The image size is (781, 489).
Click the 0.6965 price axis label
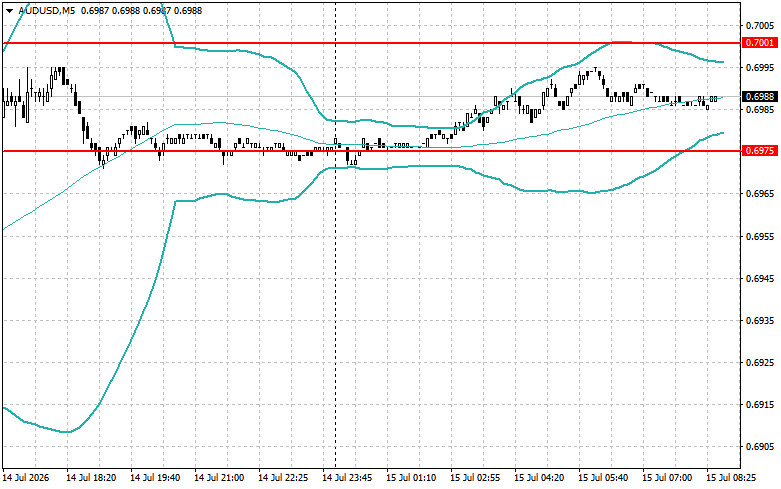point(761,193)
